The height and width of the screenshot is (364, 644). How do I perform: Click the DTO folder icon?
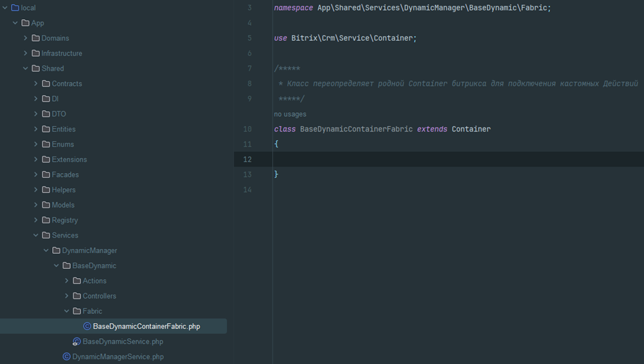(x=46, y=114)
